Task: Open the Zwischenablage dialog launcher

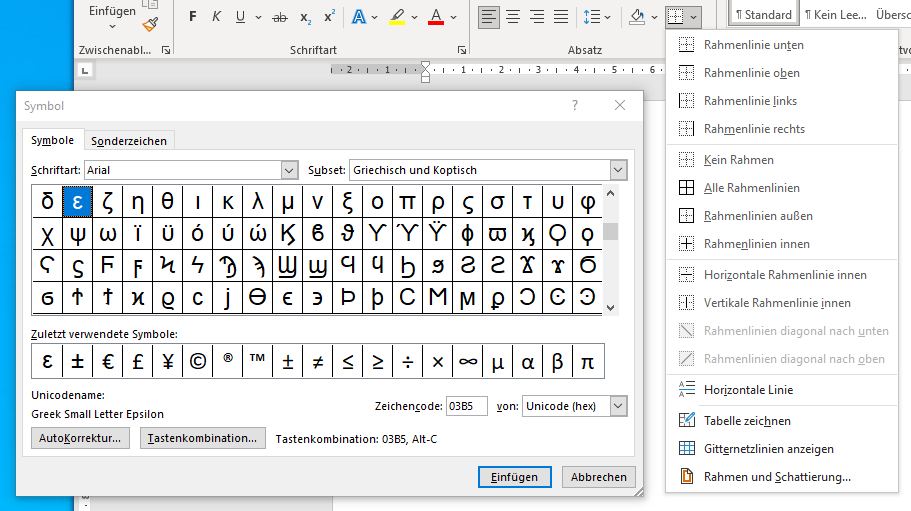Action: (166, 51)
